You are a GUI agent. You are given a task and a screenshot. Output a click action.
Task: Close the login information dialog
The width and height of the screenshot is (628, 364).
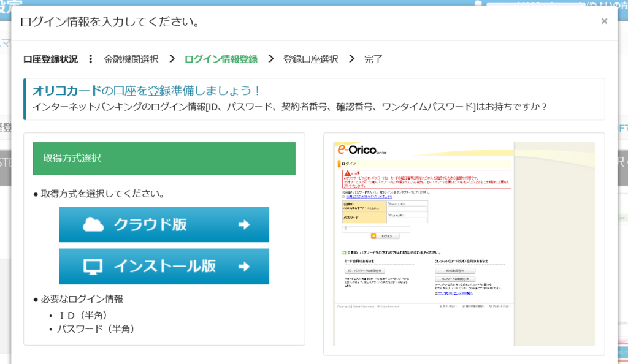click(604, 21)
